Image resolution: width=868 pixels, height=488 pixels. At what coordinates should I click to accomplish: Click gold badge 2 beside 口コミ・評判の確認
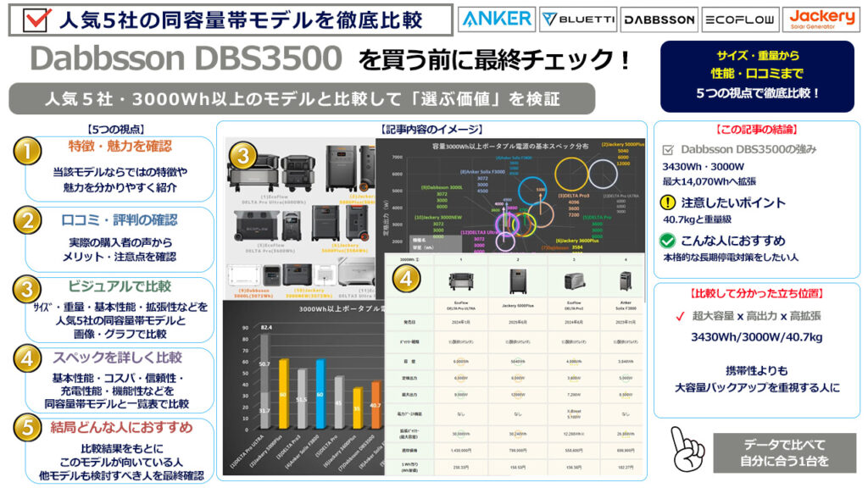point(27,221)
